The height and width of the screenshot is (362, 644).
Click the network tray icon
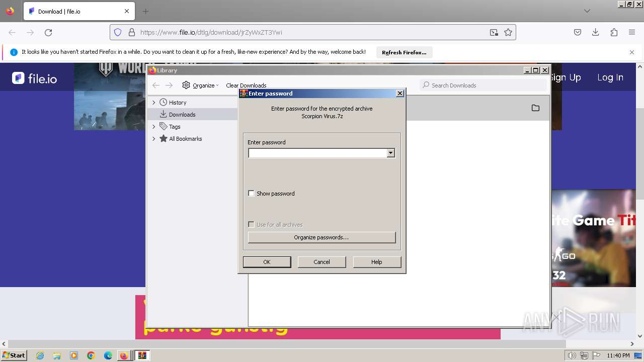point(584,355)
